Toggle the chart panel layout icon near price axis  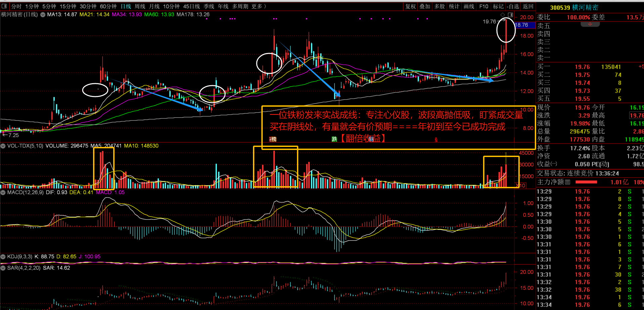point(510,15)
